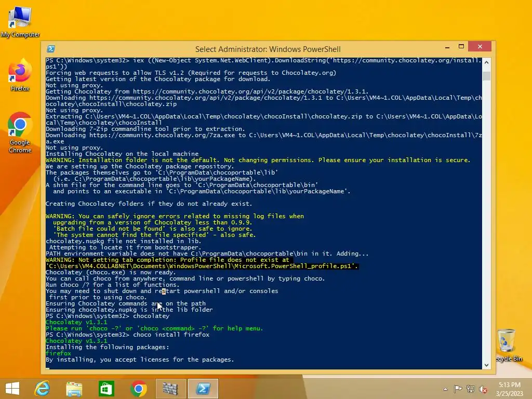532x399 pixels.
Task: Click 'Getting latest version of the Chocolatey package' line
Action: [158, 79]
